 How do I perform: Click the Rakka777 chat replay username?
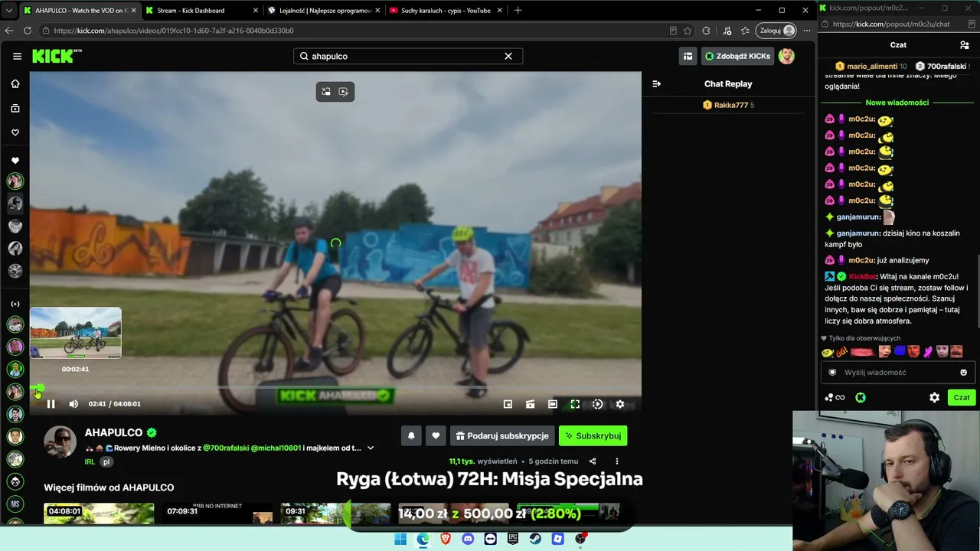[x=730, y=106]
